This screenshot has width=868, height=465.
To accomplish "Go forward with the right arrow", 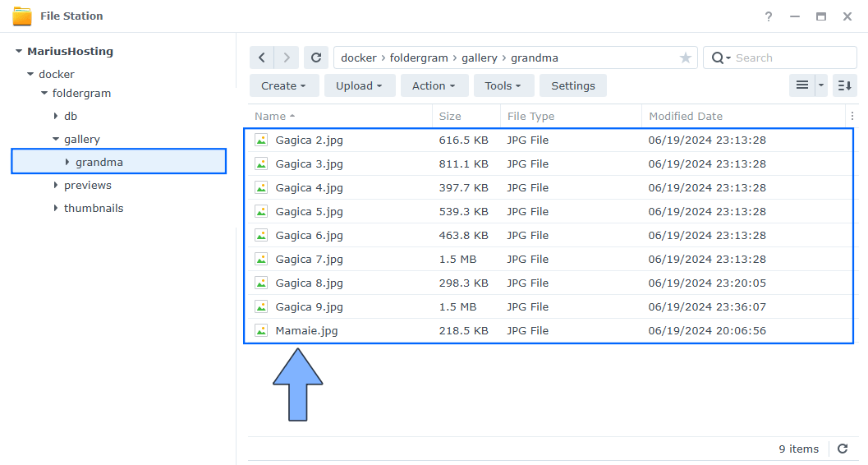I will pos(287,58).
